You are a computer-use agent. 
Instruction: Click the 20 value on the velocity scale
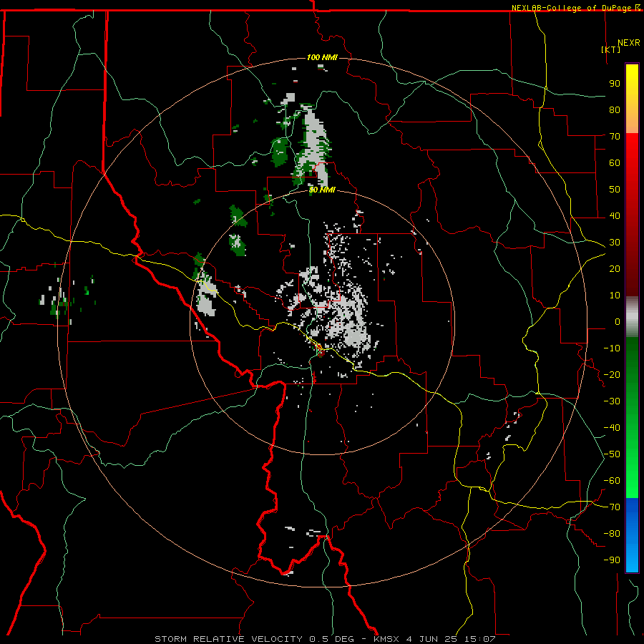tap(615, 268)
